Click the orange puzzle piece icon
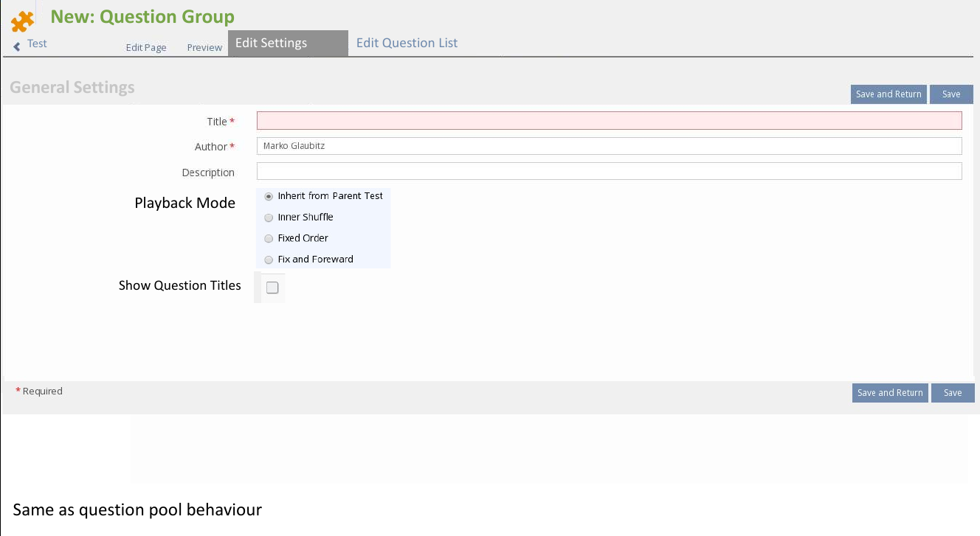Image resolution: width=980 pixels, height=536 pixels. click(22, 21)
